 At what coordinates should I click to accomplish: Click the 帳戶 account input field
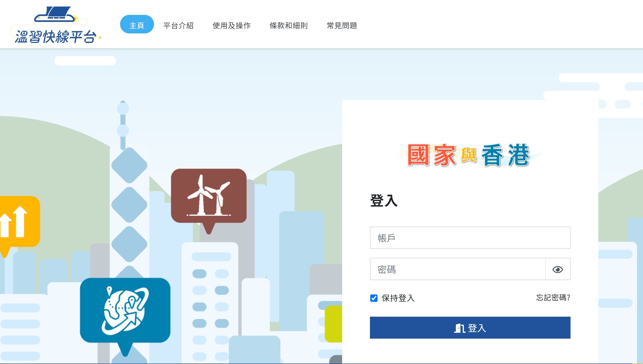[x=470, y=237]
